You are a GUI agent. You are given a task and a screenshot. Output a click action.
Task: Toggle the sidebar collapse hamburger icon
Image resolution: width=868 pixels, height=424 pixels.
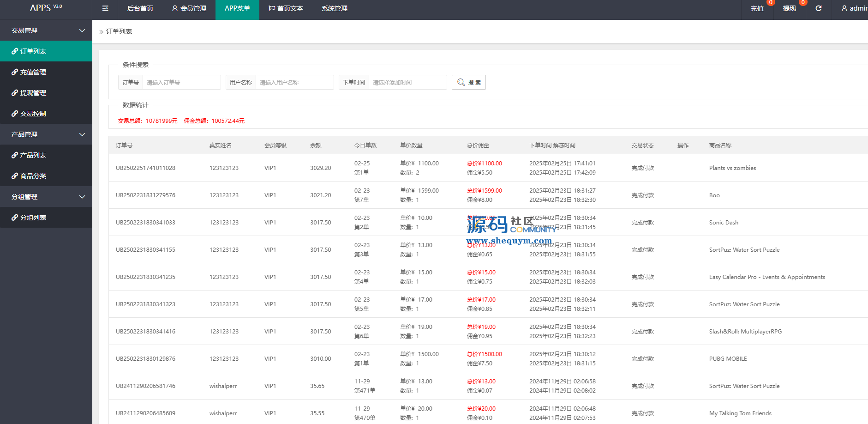105,8
